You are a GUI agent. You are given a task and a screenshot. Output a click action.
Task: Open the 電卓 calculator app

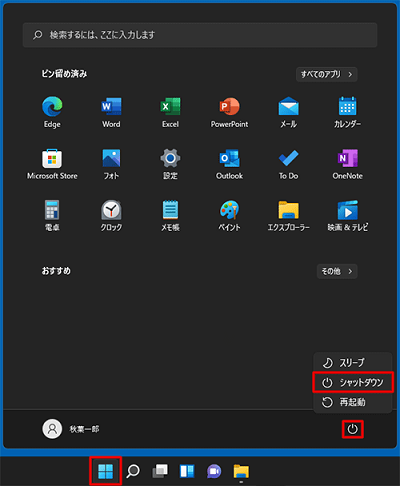pyautogui.click(x=52, y=216)
